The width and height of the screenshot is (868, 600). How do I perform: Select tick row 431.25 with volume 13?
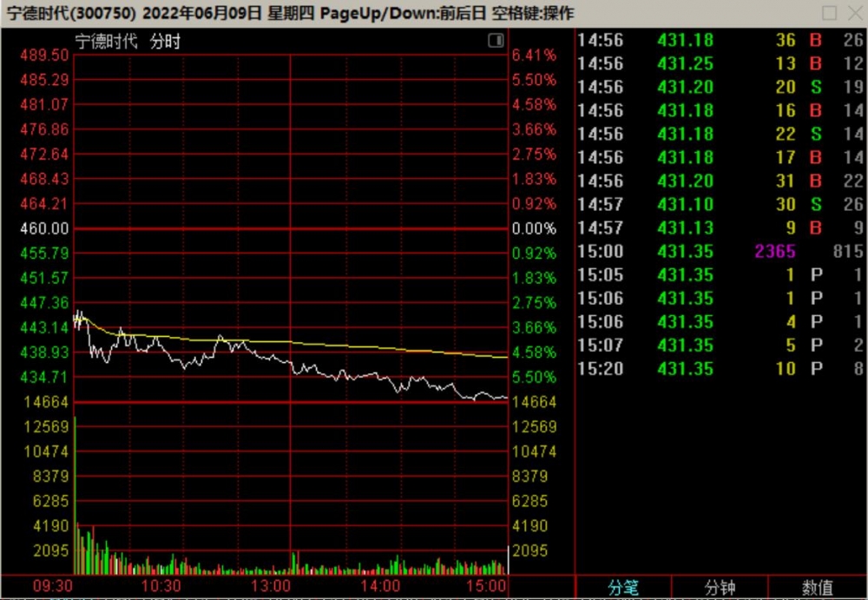pyautogui.click(x=720, y=63)
